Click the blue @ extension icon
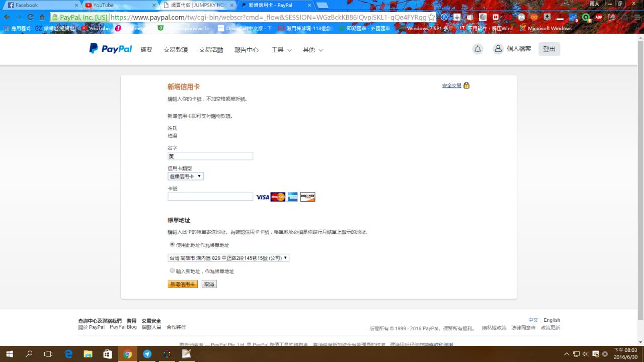The width and height of the screenshot is (644, 362). (x=444, y=17)
